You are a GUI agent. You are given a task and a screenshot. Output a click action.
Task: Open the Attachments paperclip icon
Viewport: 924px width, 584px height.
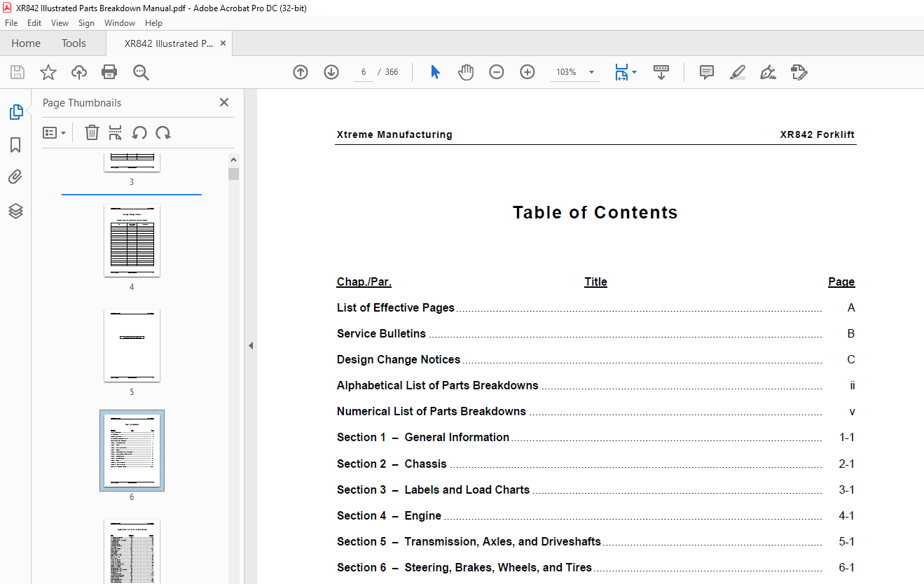(x=15, y=177)
